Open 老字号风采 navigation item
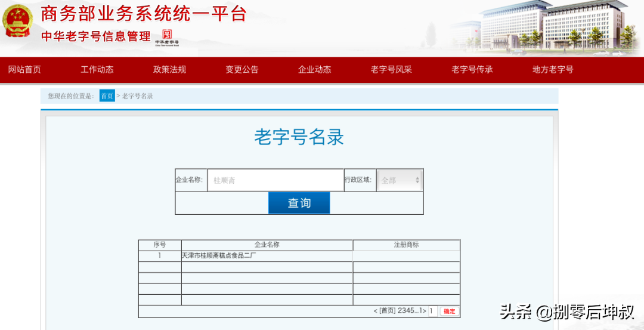644x330 pixels. [391, 70]
